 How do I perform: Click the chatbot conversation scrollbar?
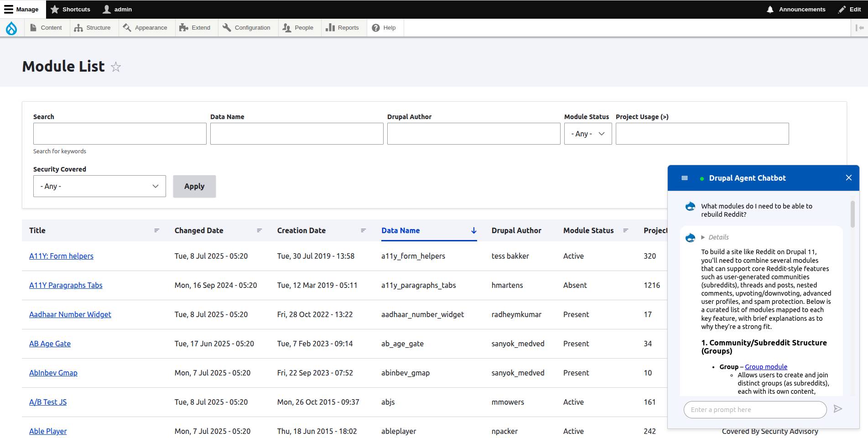(x=852, y=214)
